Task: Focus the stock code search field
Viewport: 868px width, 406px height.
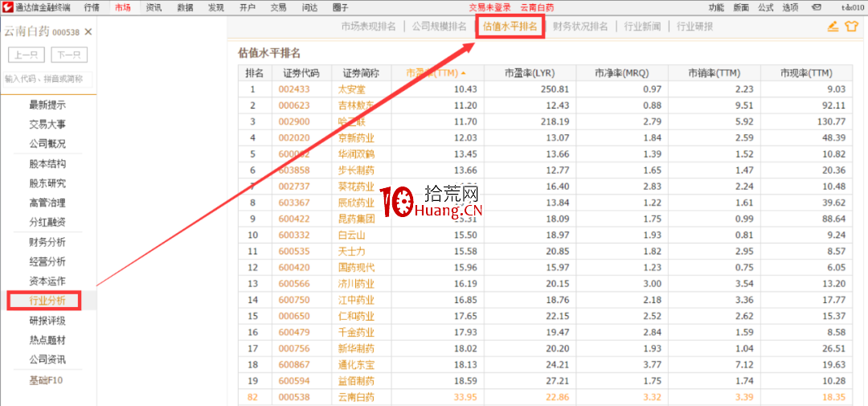Action: (x=47, y=80)
